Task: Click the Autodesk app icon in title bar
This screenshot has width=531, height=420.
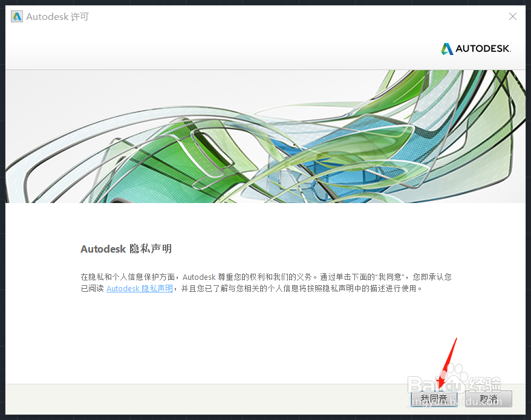Action: click(16, 16)
